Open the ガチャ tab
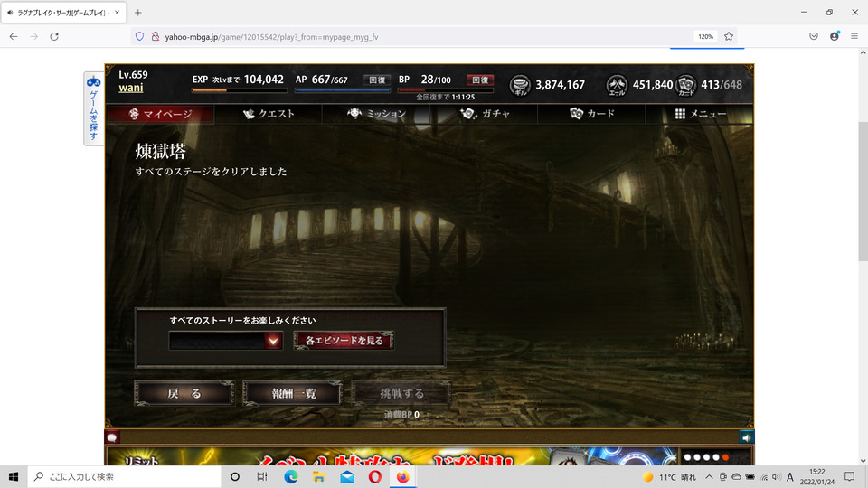The image size is (868, 488). point(485,114)
